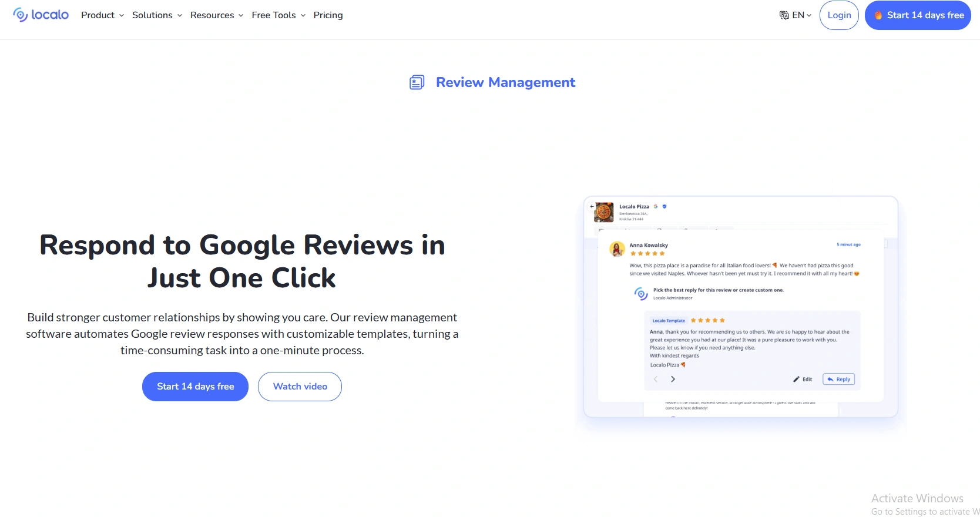Click the Anna Kowalsky reviewer name
The height and width of the screenshot is (517, 980).
coord(649,245)
